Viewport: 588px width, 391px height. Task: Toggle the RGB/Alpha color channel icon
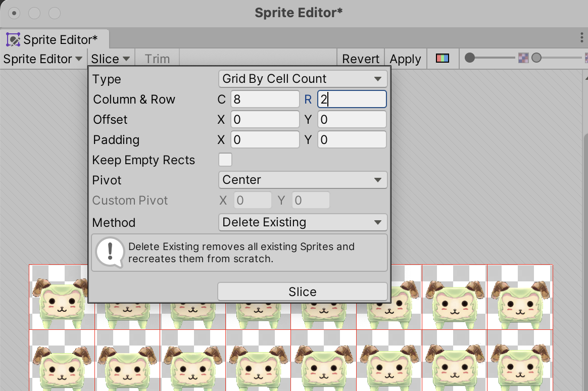click(x=443, y=59)
